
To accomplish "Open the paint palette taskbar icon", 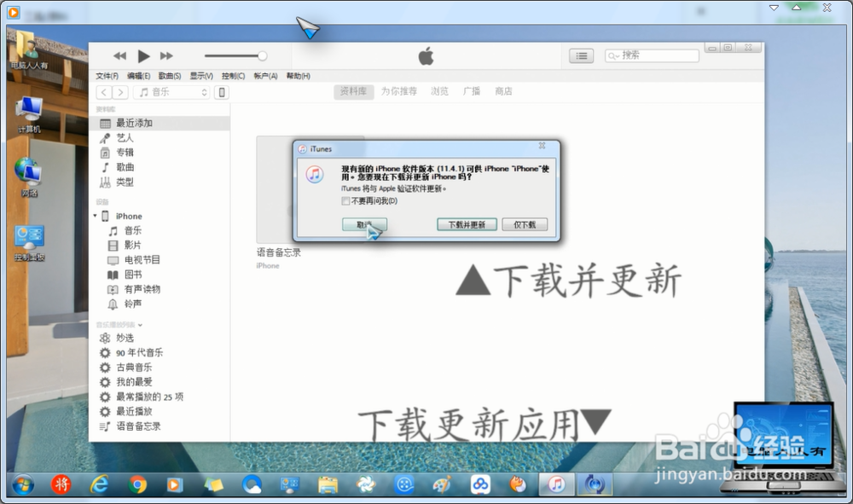I will tap(442, 484).
